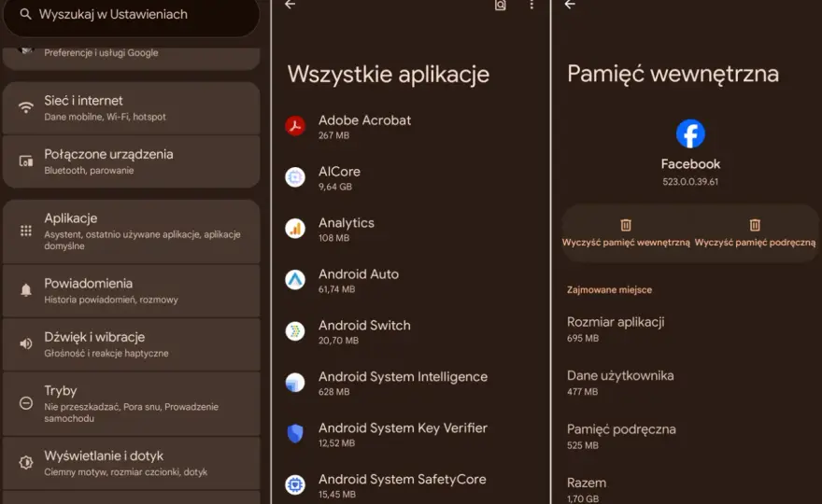Select Dane użytkownika 477 MB row
This screenshot has width=822, height=504.
coord(688,383)
